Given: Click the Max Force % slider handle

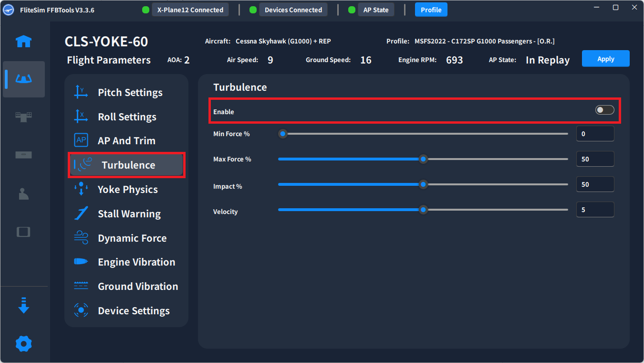Looking at the screenshot, I should (x=423, y=159).
